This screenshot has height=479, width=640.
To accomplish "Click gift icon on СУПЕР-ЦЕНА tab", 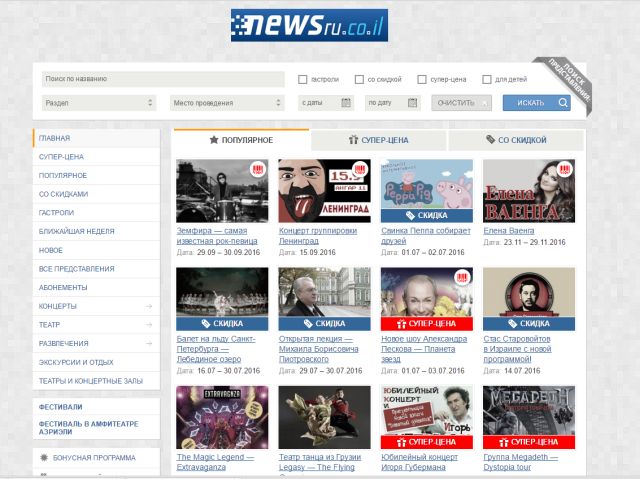I will click(x=353, y=140).
